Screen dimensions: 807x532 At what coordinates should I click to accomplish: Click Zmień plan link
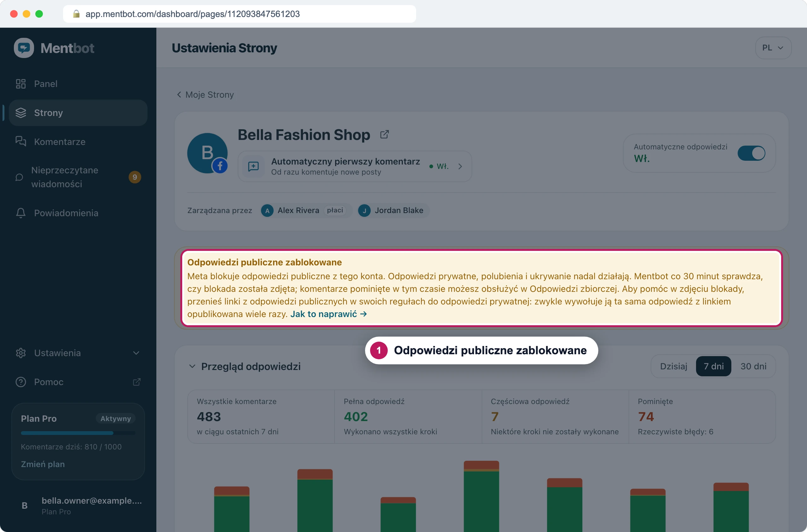[43, 464]
